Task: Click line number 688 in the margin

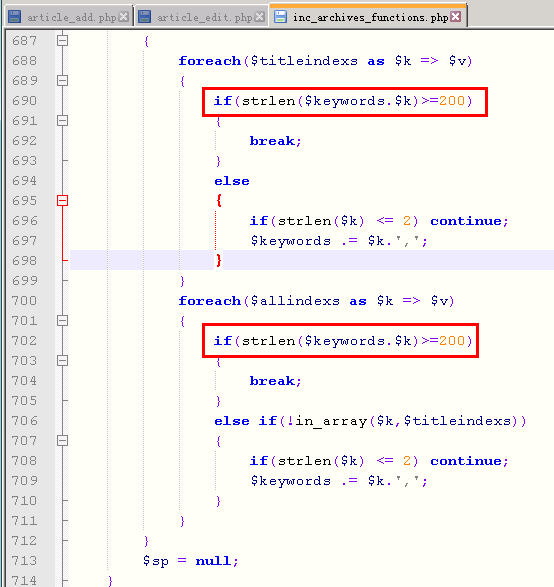Action: [x=25, y=61]
